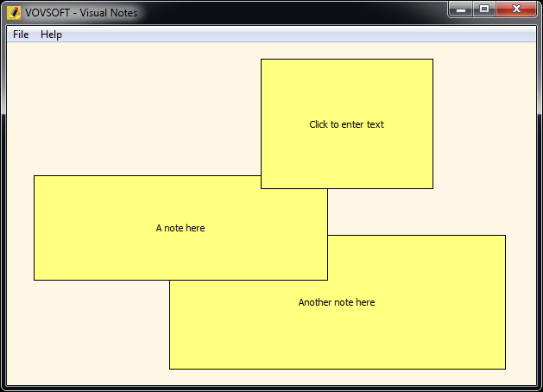543x392 pixels.
Task: Select the 'Another note here' text
Action: click(x=336, y=302)
